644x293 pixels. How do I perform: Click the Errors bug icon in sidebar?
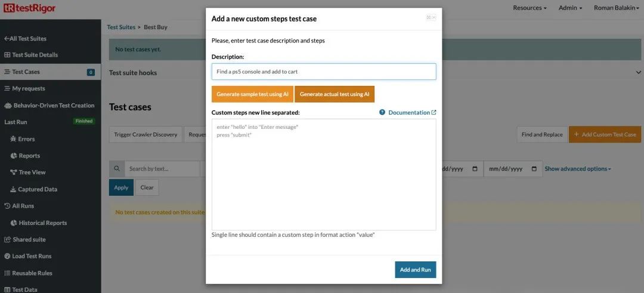13,139
